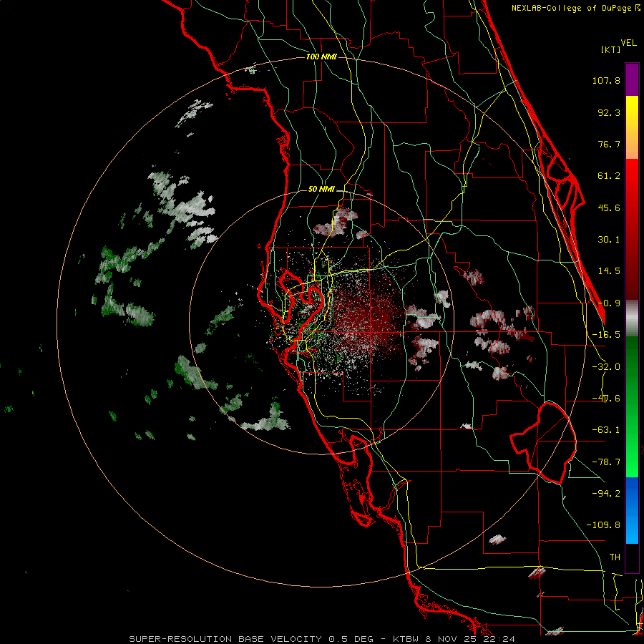The height and width of the screenshot is (644, 644).
Task: Click the 14.5 velocity scale value
Action: (x=609, y=271)
